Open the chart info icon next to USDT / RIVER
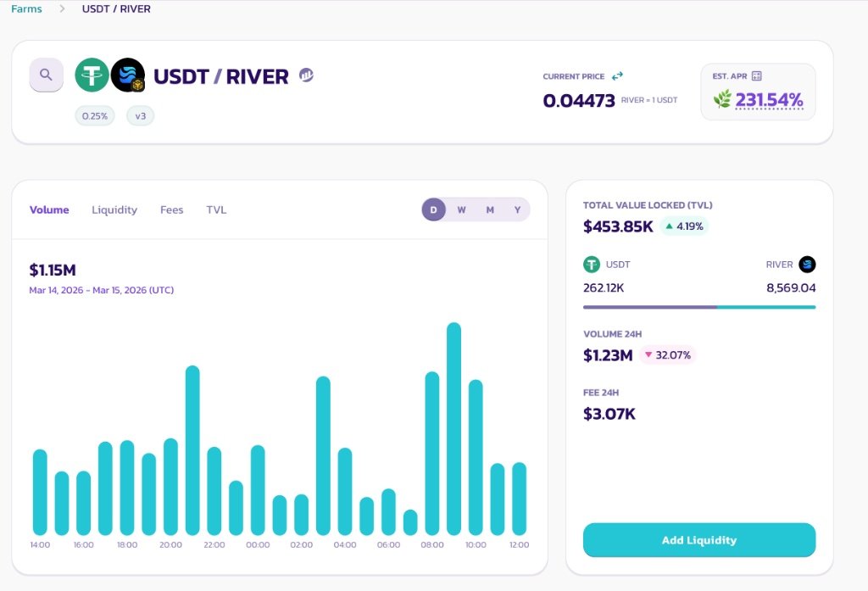Viewport: 868px width, 591px height. point(306,75)
